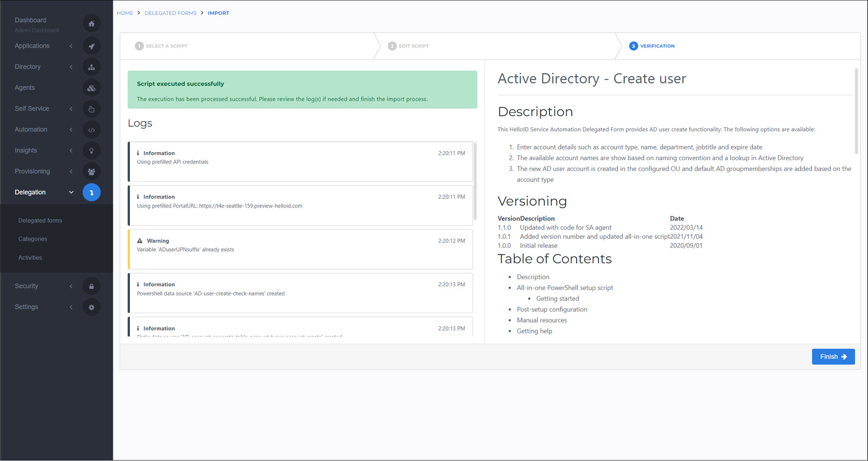Image resolution: width=868 pixels, height=461 pixels.
Task: Click the Security lock icon
Action: (x=91, y=286)
